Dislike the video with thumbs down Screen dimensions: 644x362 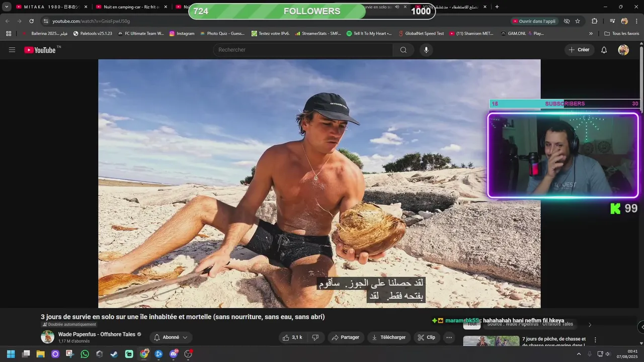[315, 337]
